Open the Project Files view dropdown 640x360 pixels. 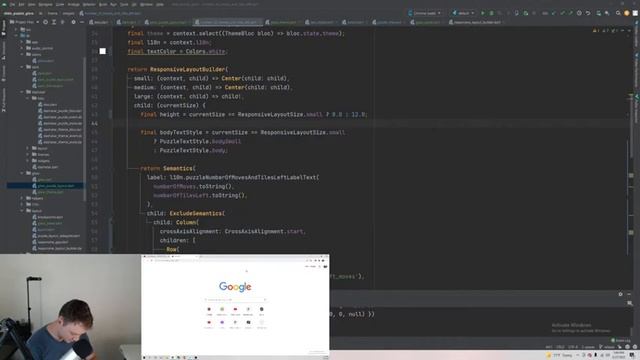(x=24, y=22)
